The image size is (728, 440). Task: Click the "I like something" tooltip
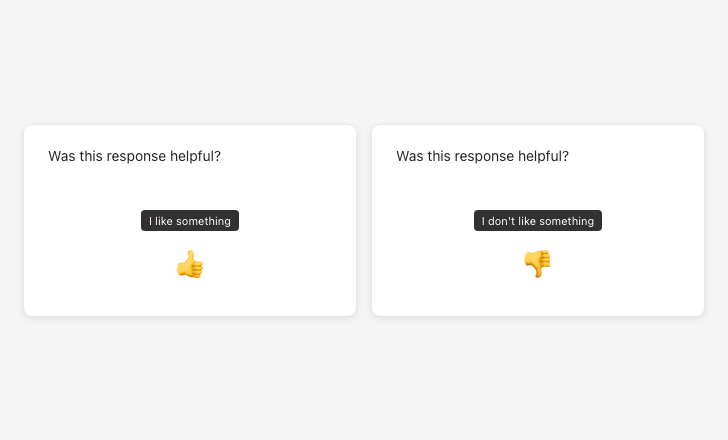point(190,221)
